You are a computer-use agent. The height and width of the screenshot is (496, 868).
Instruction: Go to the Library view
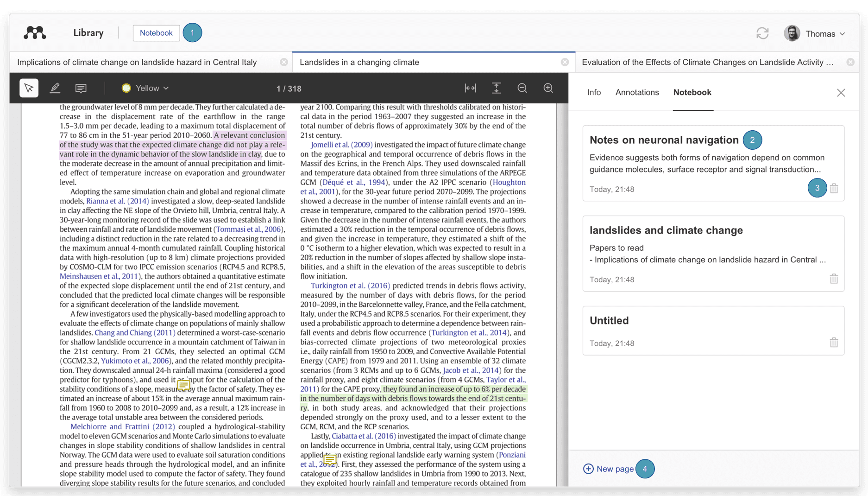(x=88, y=33)
